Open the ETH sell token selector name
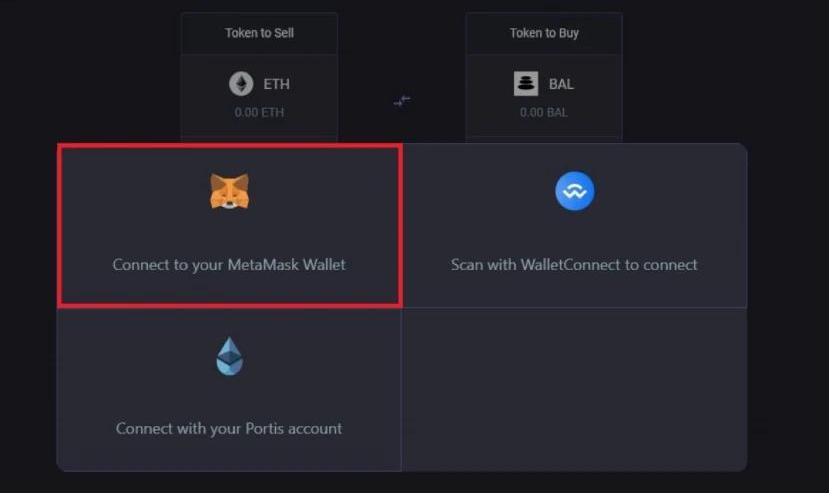This screenshot has width=829, height=493. click(x=276, y=84)
